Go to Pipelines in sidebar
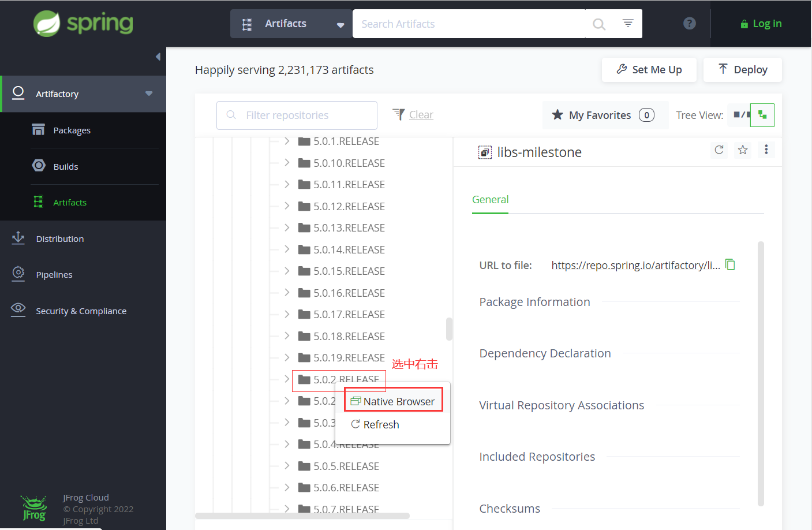 54,275
